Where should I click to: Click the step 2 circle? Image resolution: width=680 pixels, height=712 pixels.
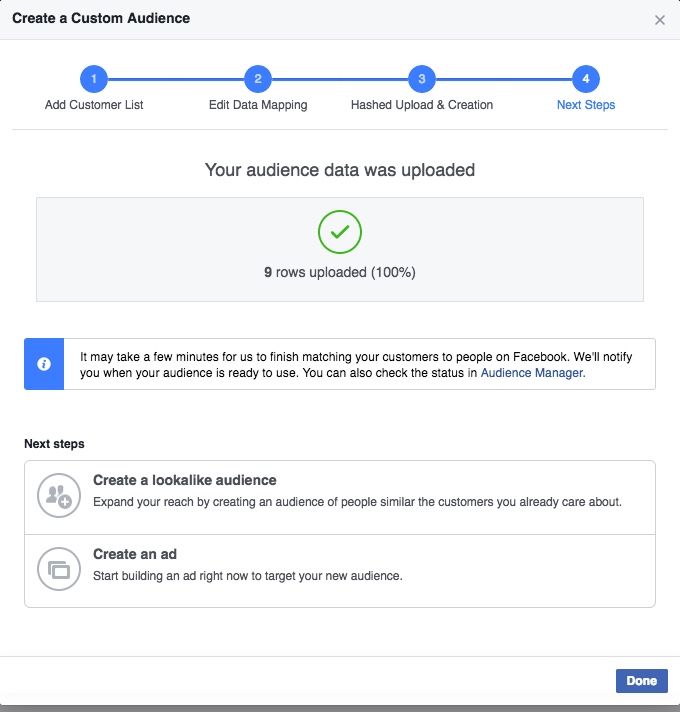click(x=258, y=79)
